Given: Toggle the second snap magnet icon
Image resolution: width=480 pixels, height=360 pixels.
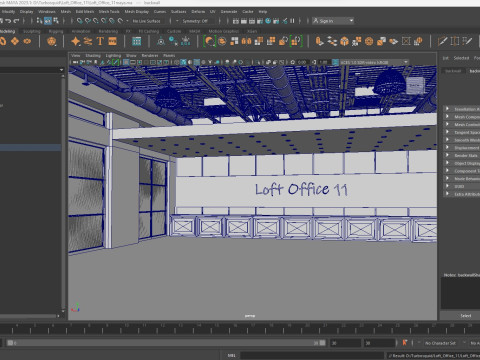Looking at the screenshot, I should [88, 21].
